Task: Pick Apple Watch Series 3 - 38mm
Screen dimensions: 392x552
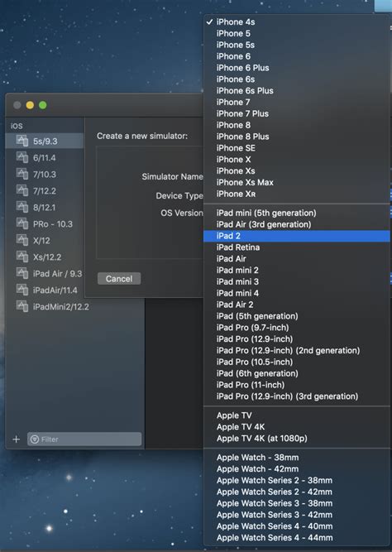Action: pos(297,503)
